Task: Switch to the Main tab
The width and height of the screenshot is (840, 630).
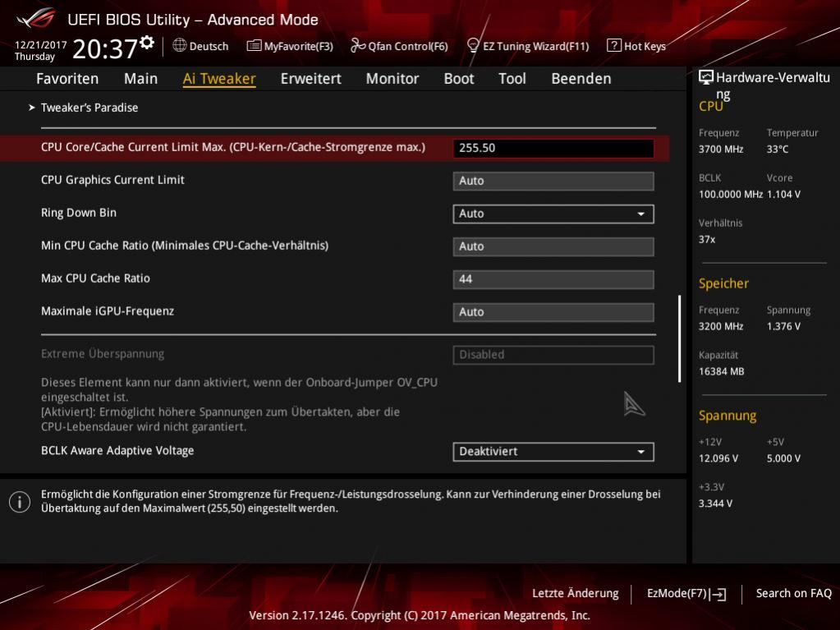Action: coord(141,79)
